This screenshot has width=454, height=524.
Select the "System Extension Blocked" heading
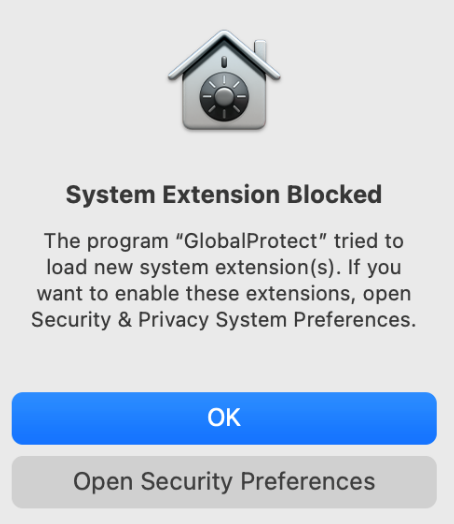(224, 195)
